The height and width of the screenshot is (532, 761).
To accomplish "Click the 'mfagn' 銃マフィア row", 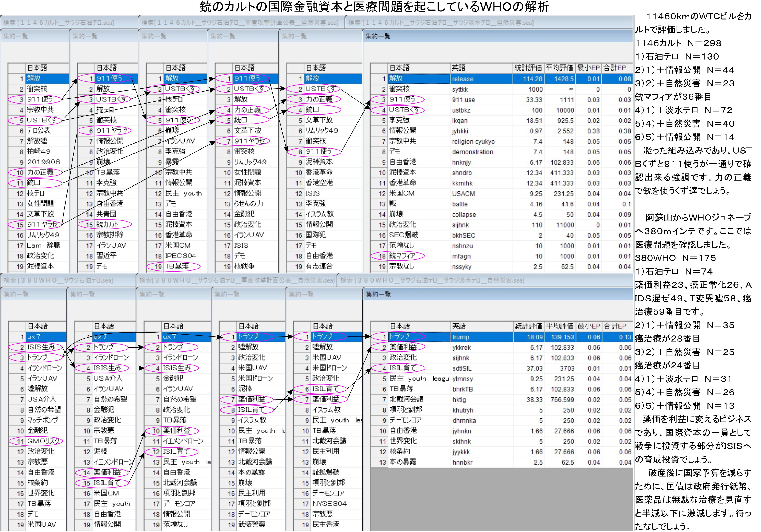I will 461,256.
